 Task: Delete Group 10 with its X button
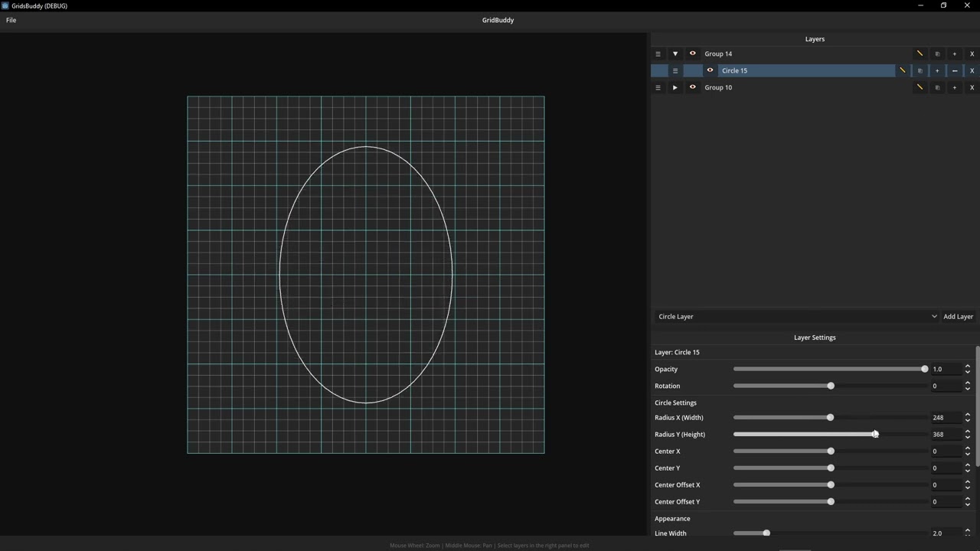point(972,87)
